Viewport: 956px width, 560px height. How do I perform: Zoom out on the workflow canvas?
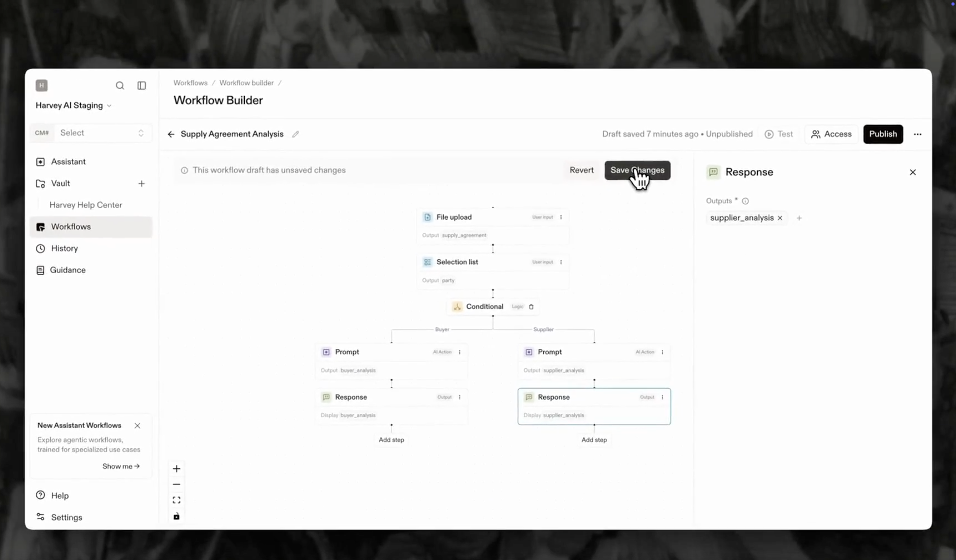176,484
